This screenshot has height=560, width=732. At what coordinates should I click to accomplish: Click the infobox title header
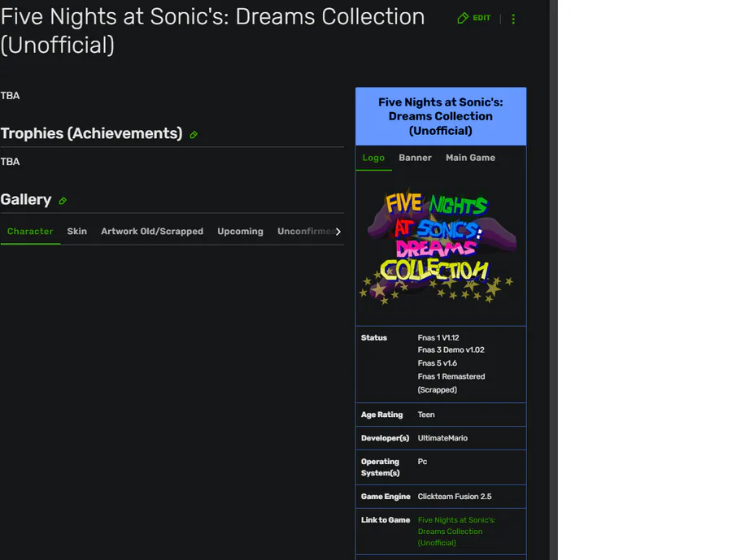click(x=441, y=116)
